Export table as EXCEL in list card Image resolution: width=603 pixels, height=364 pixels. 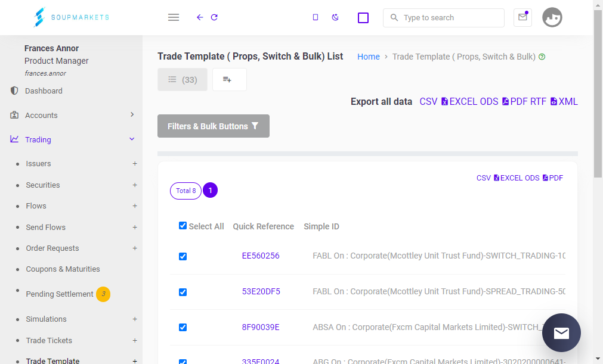tap(509, 178)
